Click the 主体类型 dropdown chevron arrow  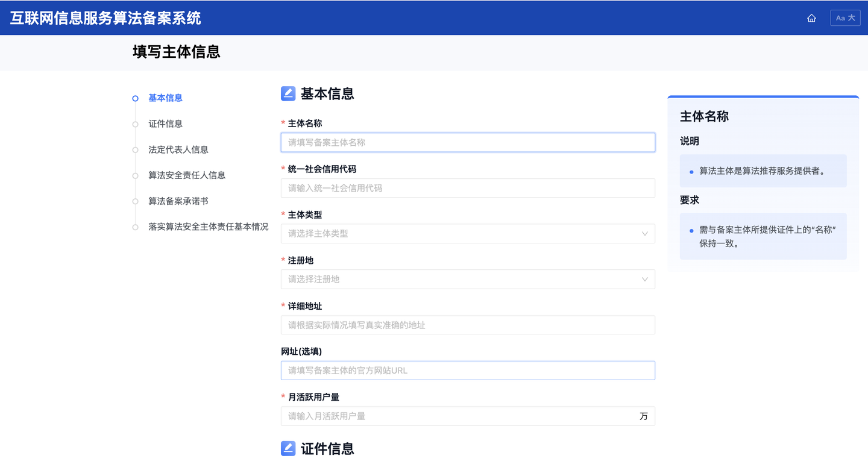tap(644, 234)
